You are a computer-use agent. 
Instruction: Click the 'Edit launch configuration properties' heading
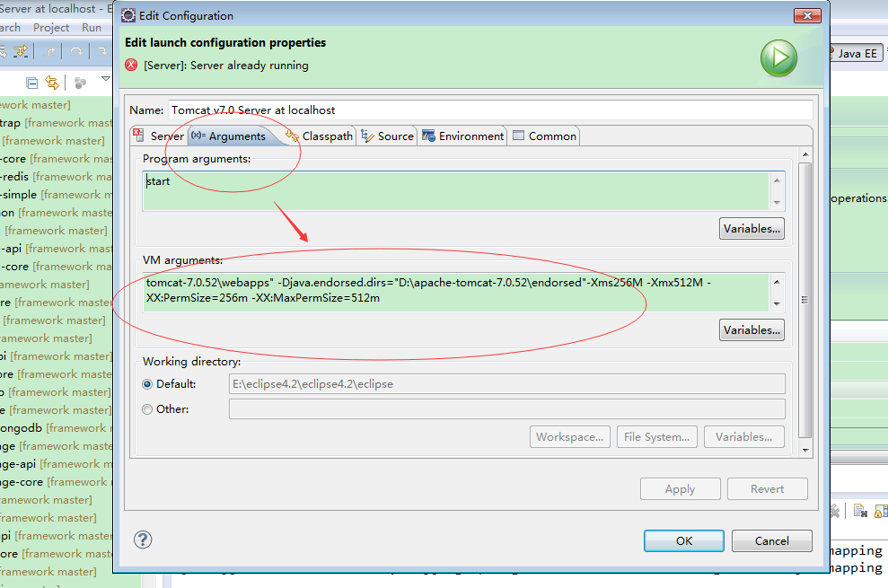225,42
